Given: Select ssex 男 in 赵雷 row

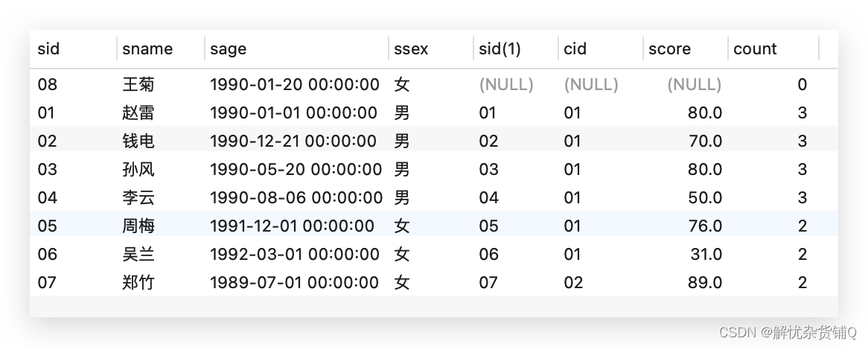Looking at the screenshot, I should [402, 113].
